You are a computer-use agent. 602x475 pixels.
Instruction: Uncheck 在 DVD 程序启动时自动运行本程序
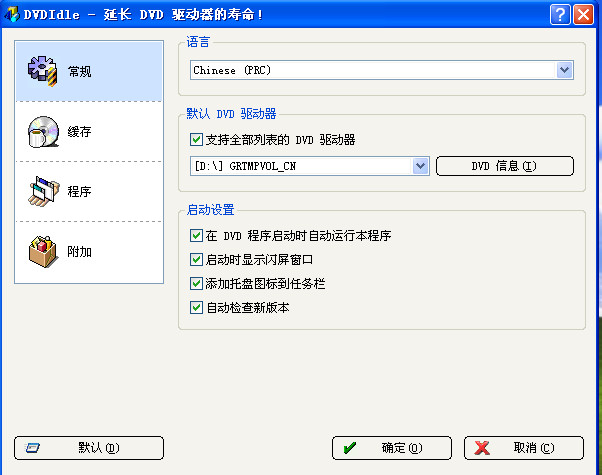[x=196, y=235]
